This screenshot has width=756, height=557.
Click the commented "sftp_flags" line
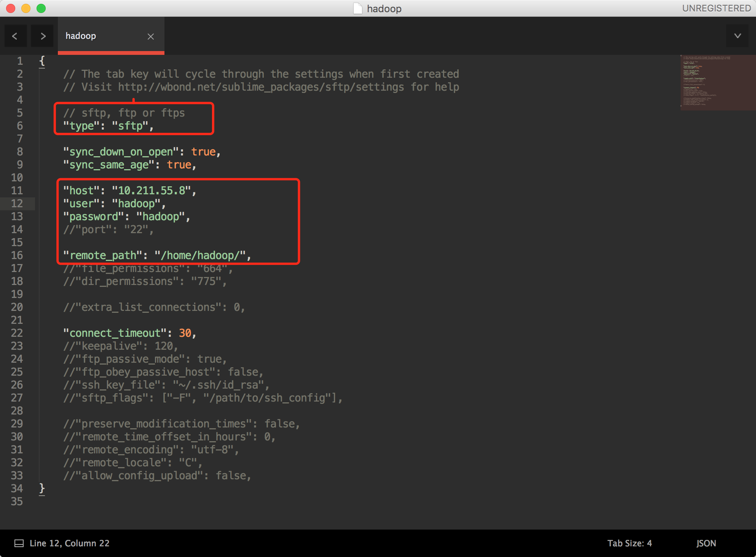[x=203, y=398]
